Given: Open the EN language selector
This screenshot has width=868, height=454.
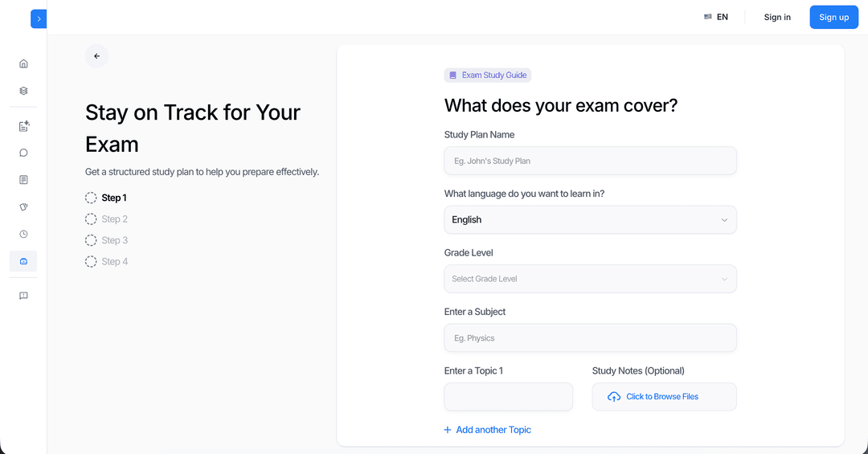Looking at the screenshot, I should click(x=716, y=17).
